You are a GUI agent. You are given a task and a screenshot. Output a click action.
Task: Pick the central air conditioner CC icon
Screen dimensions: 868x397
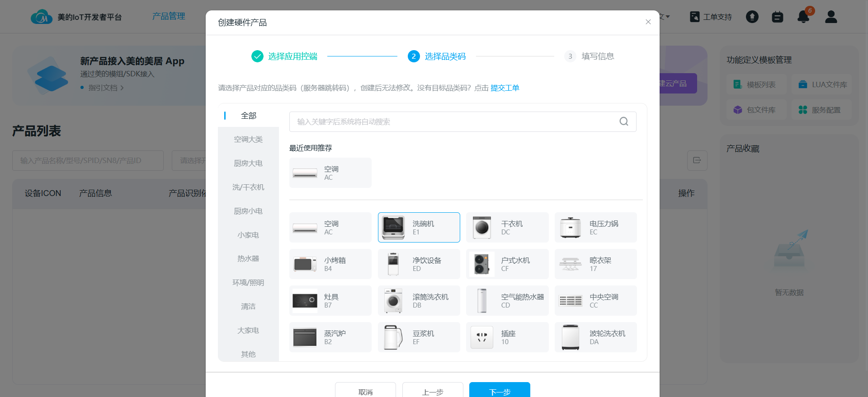(x=571, y=300)
